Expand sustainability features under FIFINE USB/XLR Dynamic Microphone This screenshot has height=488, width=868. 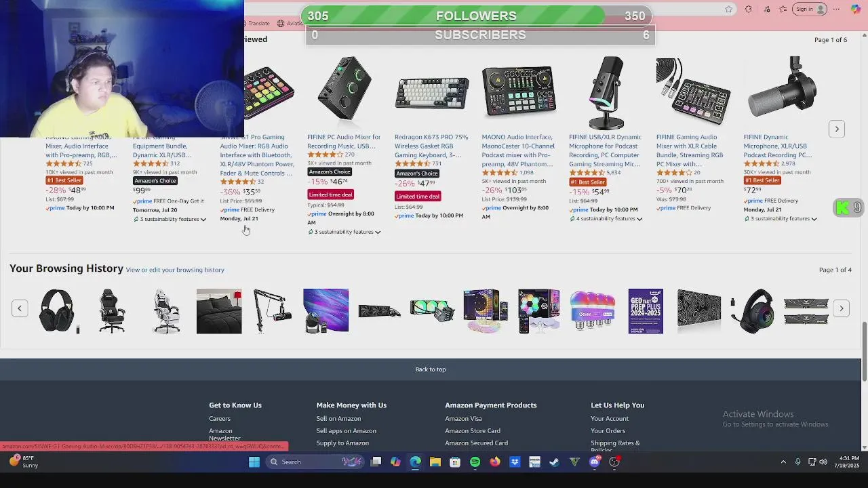606,219
